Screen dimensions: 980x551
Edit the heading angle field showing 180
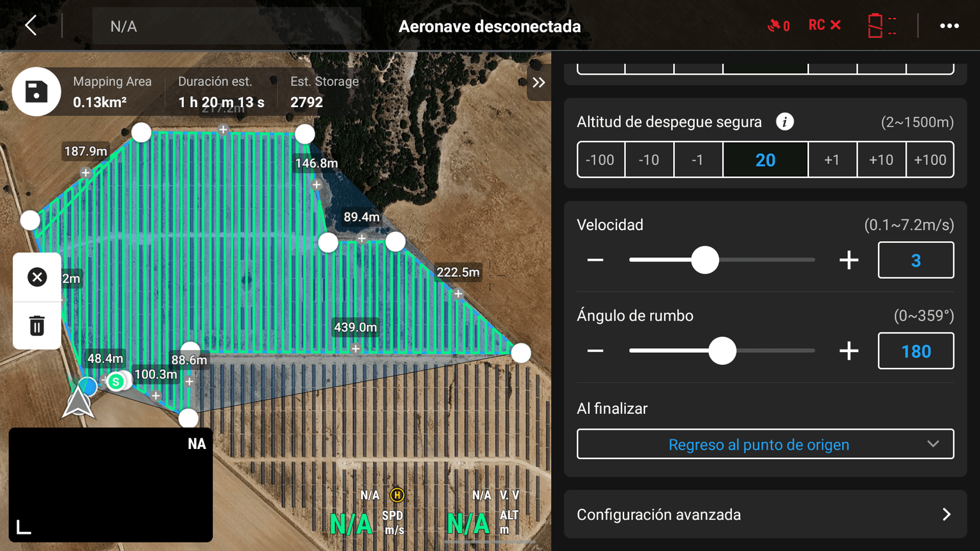click(x=916, y=351)
